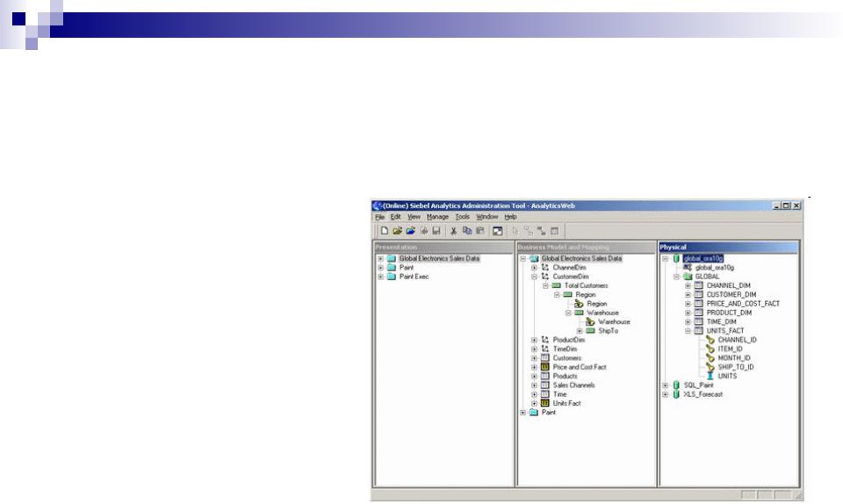Click the UNITS column icon
This screenshot has height=504, width=843.
(710, 376)
